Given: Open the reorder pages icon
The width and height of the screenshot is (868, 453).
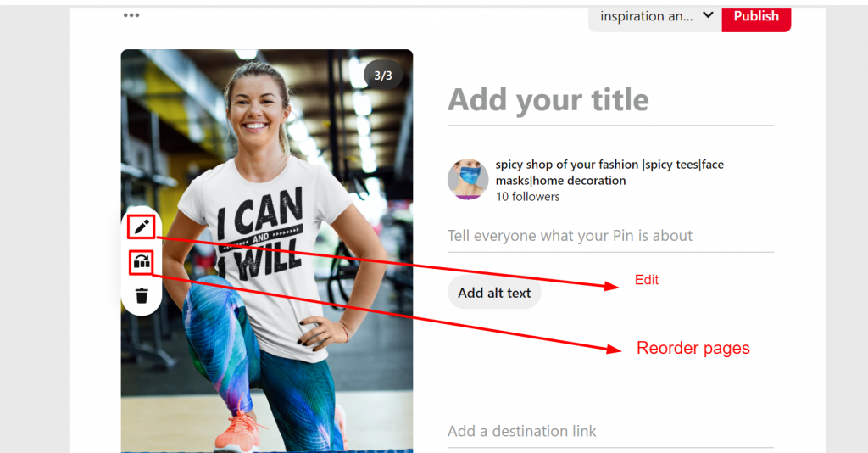Looking at the screenshot, I should (x=142, y=261).
